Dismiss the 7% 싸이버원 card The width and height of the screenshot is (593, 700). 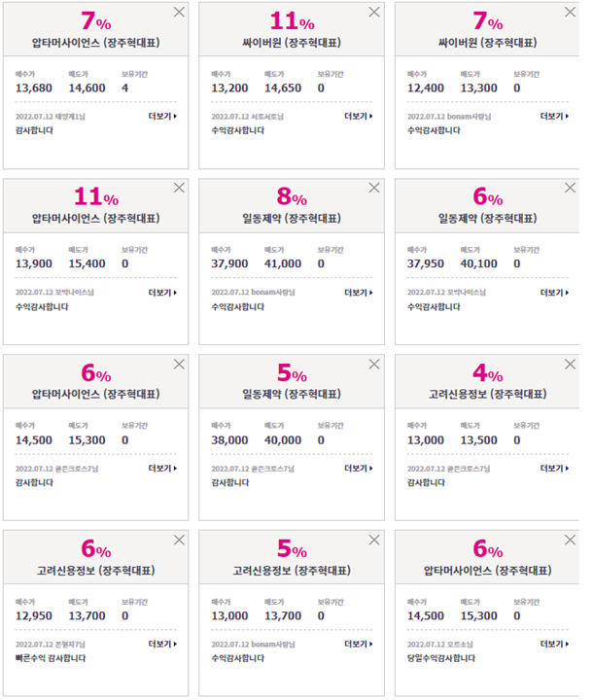pyautogui.click(x=570, y=12)
